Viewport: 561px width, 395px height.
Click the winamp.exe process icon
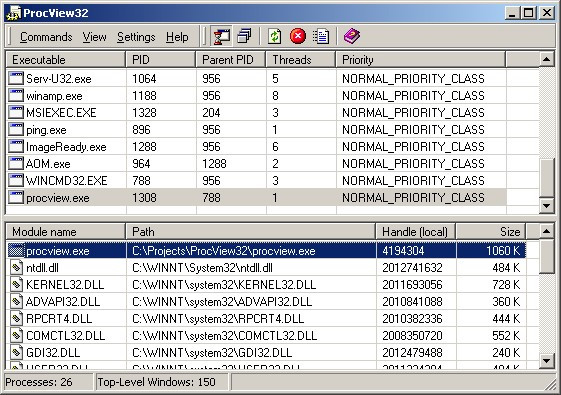[x=16, y=96]
